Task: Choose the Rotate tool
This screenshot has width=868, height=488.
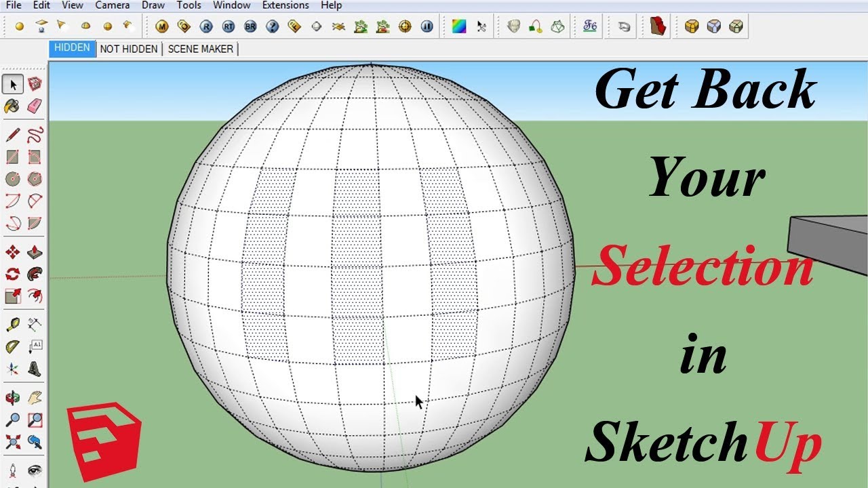Action: [13, 274]
